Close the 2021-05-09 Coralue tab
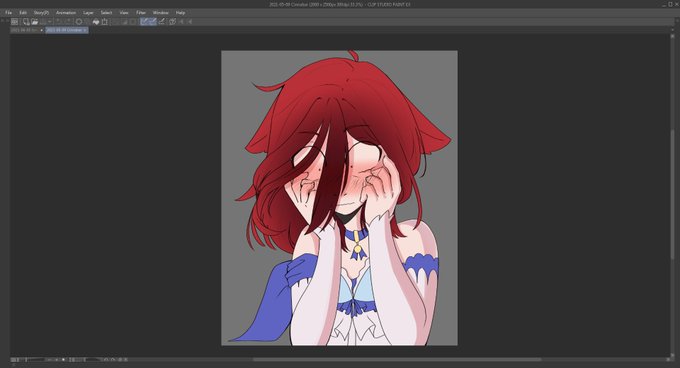The height and width of the screenshot is (368, 680). (85, 30)
